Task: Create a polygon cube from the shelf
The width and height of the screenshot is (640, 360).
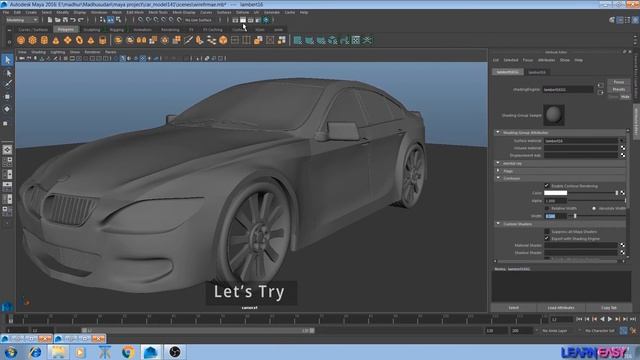Action: 32,40
